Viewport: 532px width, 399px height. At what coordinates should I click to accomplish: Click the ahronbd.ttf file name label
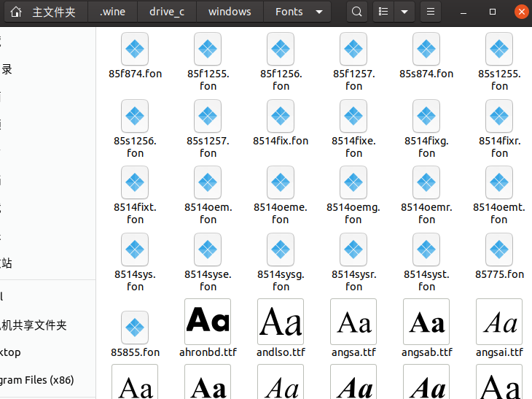(x=208, y=352)
